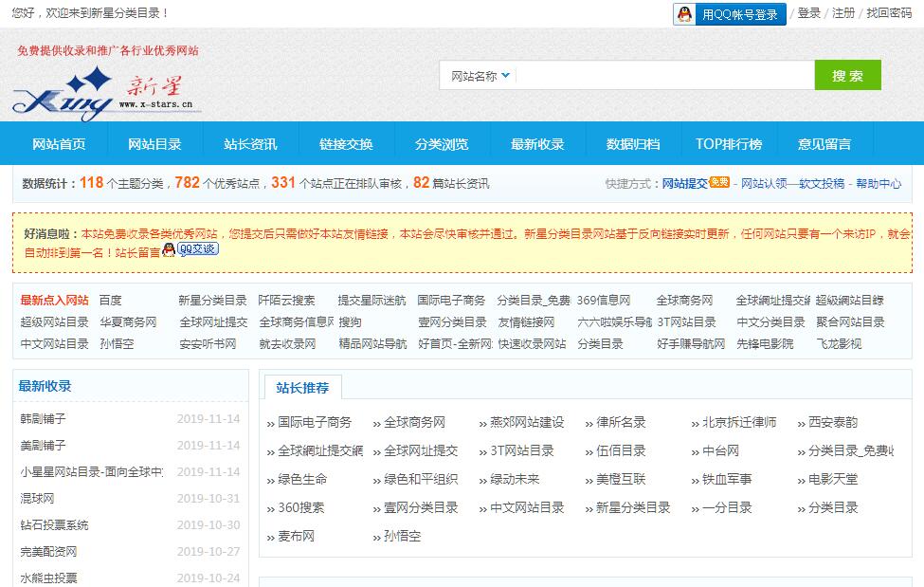
Task: Click the retrieve password link
Action: pyautogui.click(x=889, y=13)
